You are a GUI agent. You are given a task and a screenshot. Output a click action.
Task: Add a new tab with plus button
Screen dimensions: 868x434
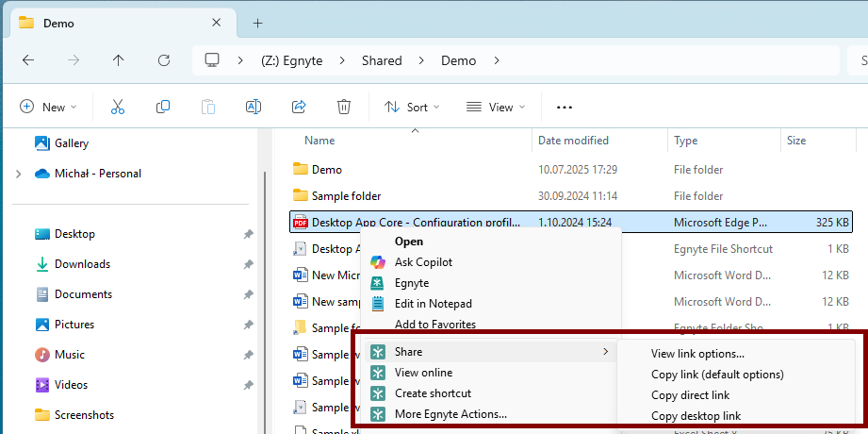click(257, 23)
